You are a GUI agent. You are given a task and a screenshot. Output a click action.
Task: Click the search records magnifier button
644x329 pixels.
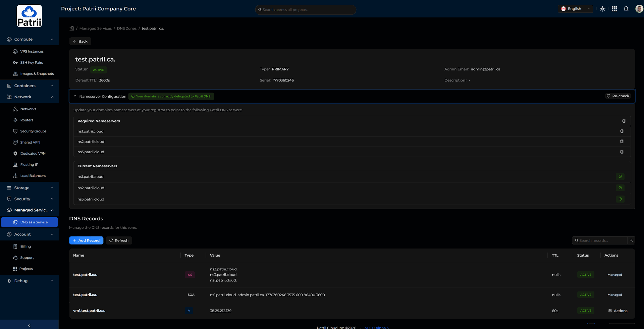631,240
